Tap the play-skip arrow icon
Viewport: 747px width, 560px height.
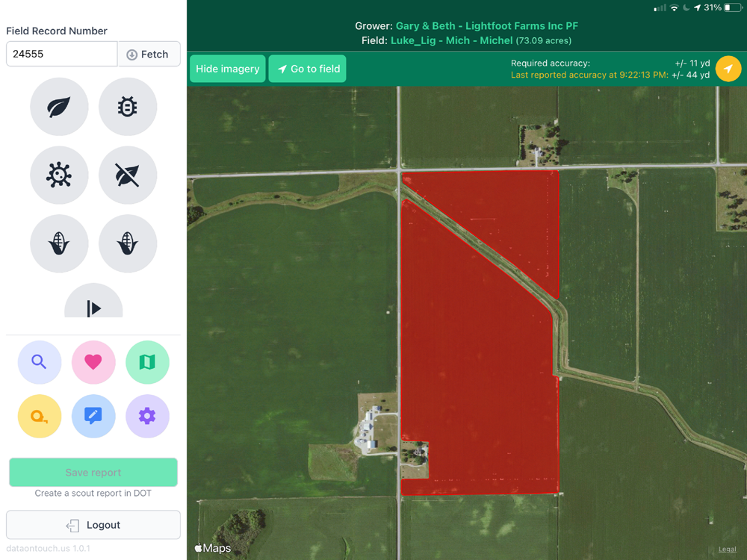[93, 301]
